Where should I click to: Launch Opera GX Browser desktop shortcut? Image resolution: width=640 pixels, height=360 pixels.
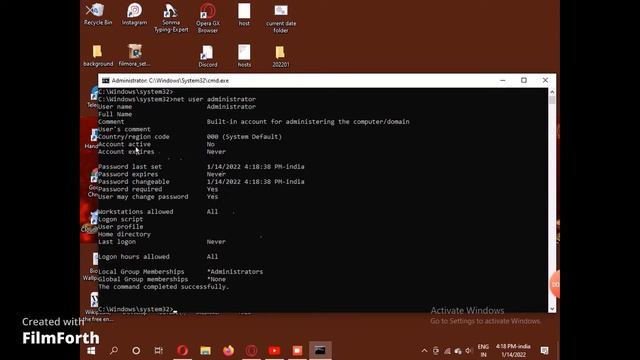208,18
